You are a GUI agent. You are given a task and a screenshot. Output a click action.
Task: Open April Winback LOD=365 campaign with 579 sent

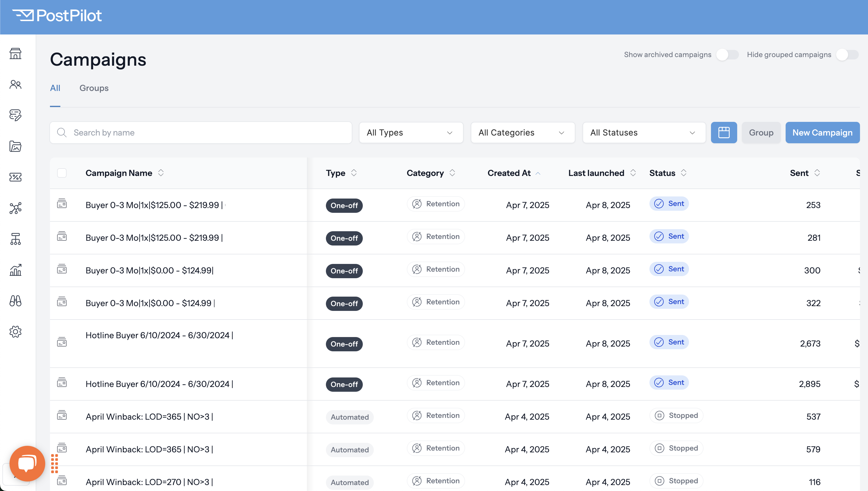(x=149, y=449)
